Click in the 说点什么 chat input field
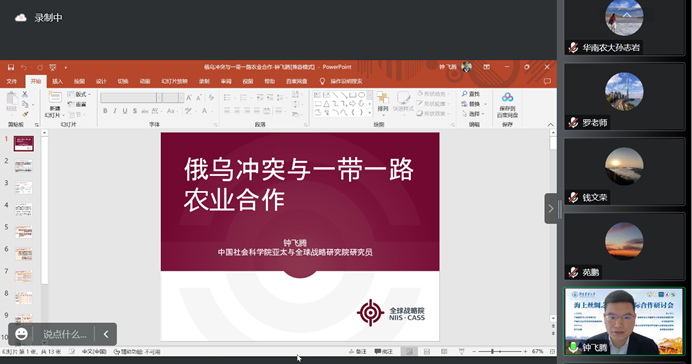Screen dimensions: 692x364 [x=65, y=334]
